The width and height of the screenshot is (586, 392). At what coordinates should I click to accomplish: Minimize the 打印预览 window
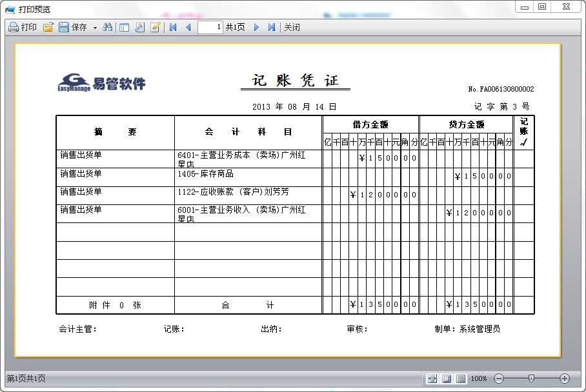525,6
